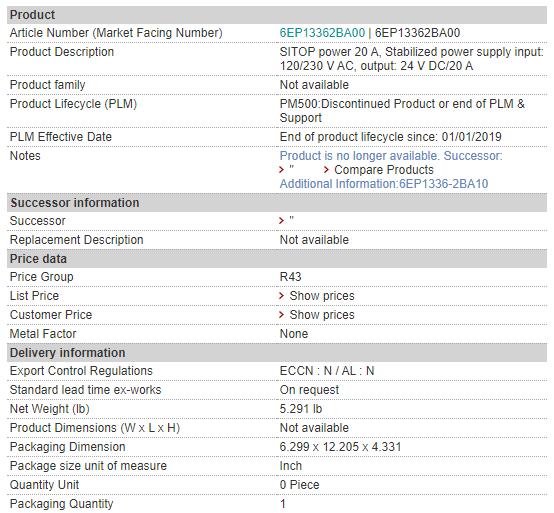Click the red arrow in the Notes successor row
This screenshot has height=513, width=554.
pyautogui.click(x=282, y=170)
